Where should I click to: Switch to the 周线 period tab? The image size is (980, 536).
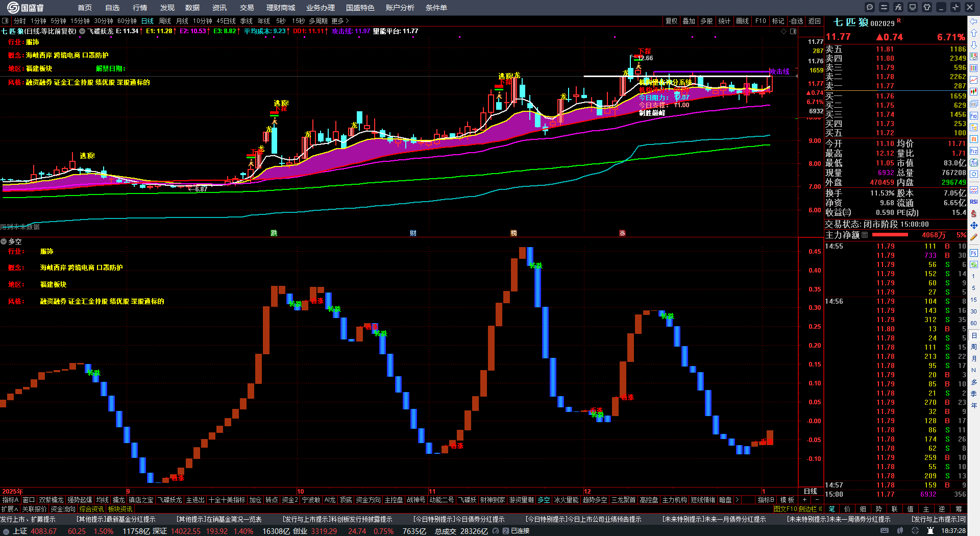pos(165,21)
